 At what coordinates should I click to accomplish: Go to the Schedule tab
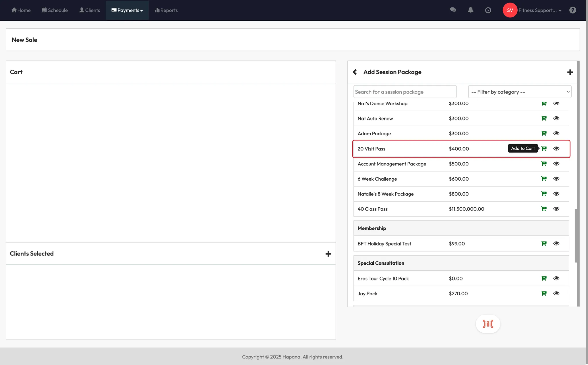coord(55,10)
